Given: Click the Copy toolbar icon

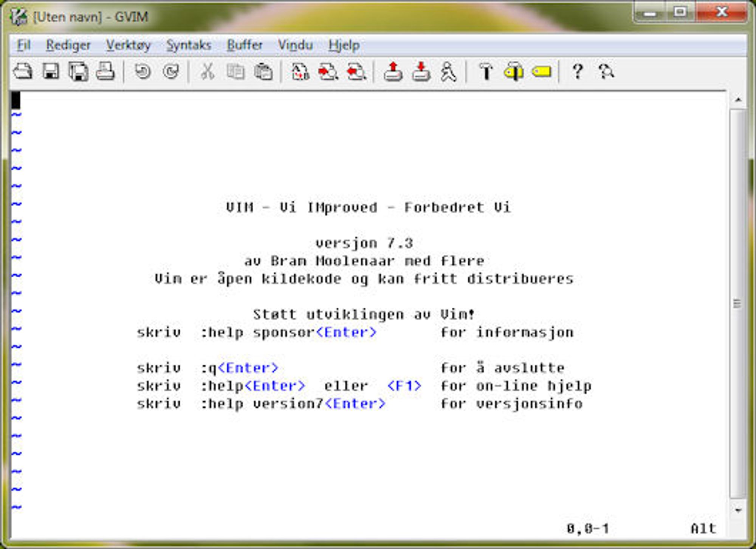Looking at the screenshot, I should [x=235, y=71].
